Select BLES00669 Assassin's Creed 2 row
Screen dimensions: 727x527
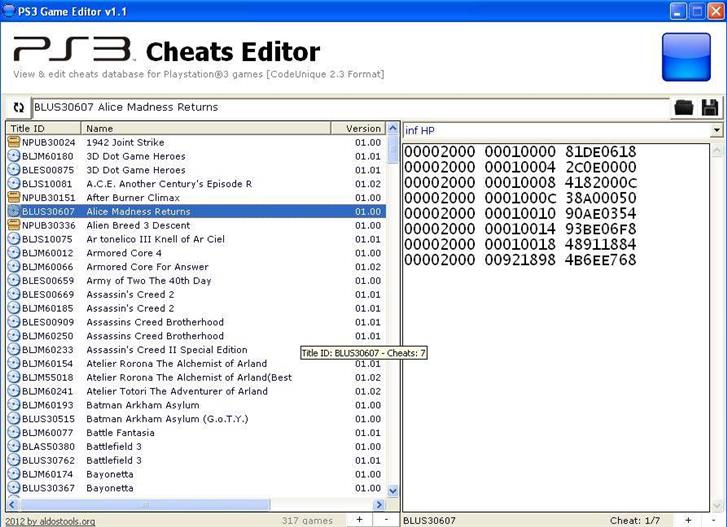click(x=196, y=294)
